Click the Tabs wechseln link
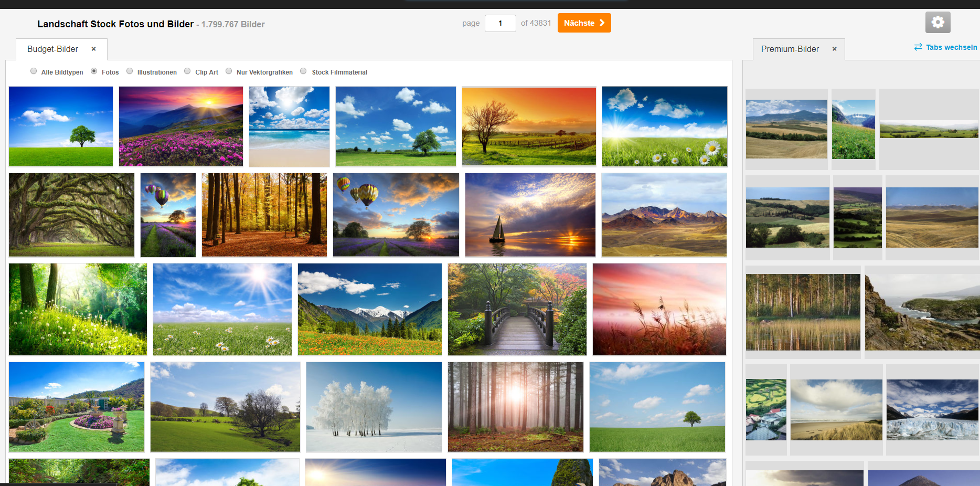980x486 pixels. pos(951,47)
